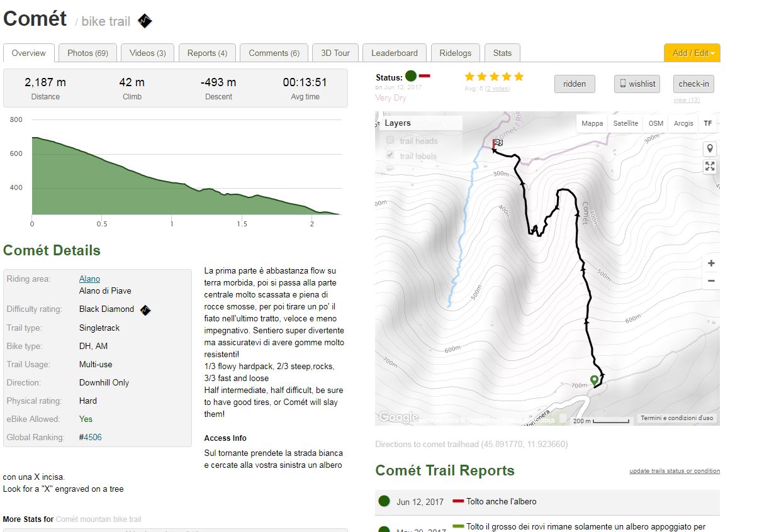Screen dimensions: 757x532
Task: Click the map location marker button
Action: click(x=710, y=149)
